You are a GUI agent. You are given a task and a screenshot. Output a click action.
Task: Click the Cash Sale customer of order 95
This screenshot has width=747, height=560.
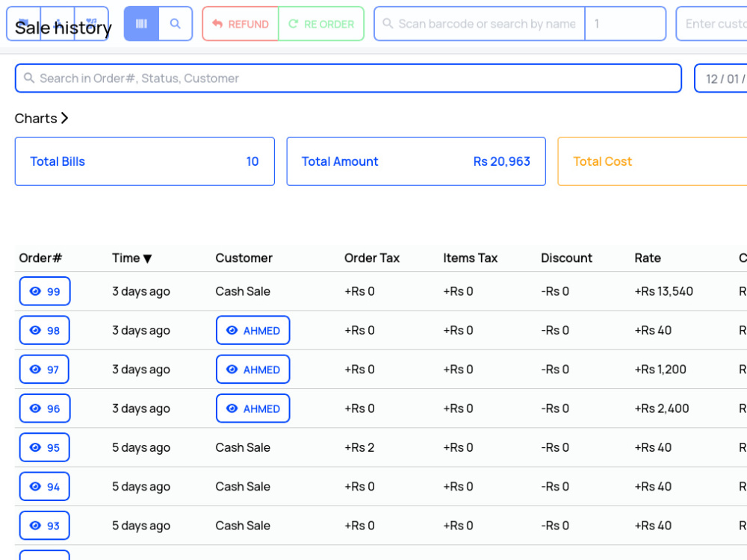point(243,447)
